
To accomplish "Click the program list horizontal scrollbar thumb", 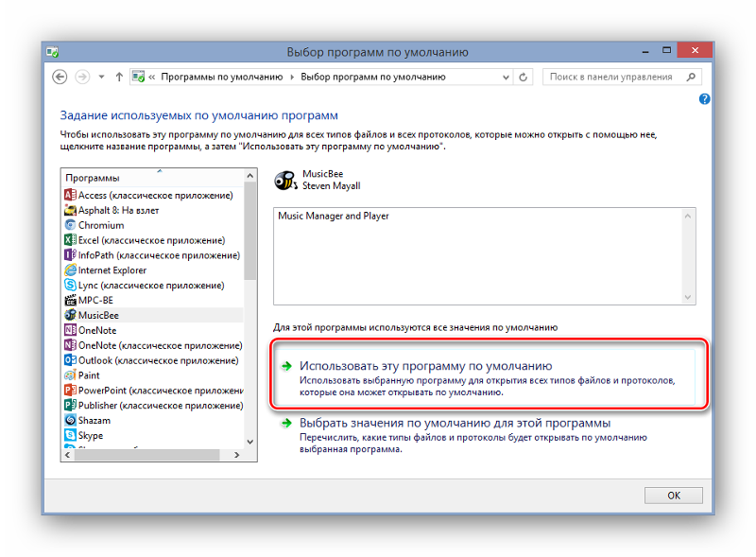I will tap(147, 455).
